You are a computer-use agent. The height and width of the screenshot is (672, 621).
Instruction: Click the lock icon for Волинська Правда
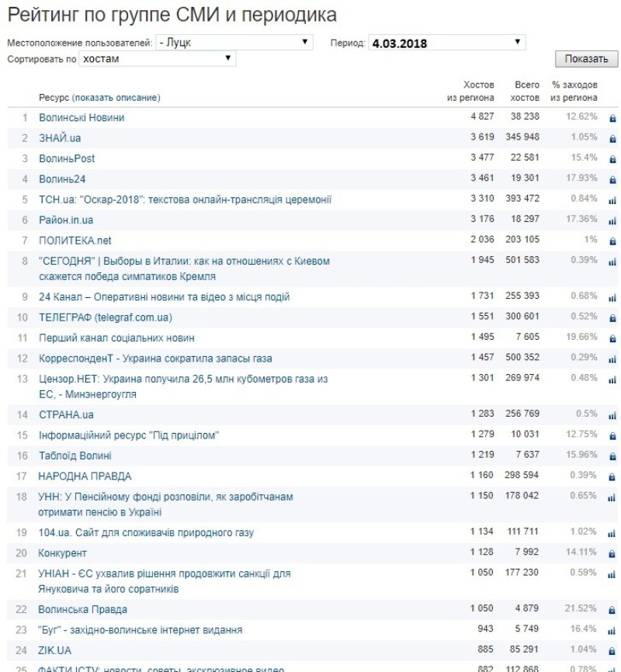pyautogui.click(x=612, y=611)
